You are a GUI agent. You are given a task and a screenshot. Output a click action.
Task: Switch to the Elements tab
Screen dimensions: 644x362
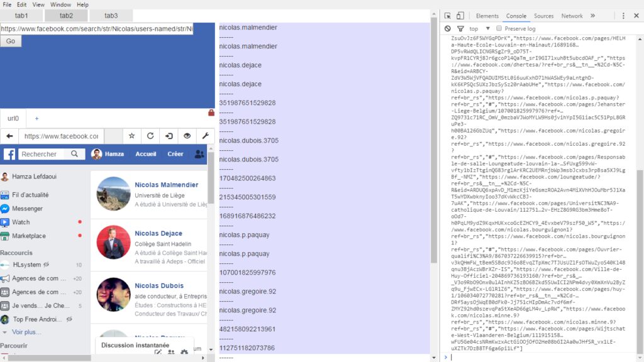(x=487, y=16)
